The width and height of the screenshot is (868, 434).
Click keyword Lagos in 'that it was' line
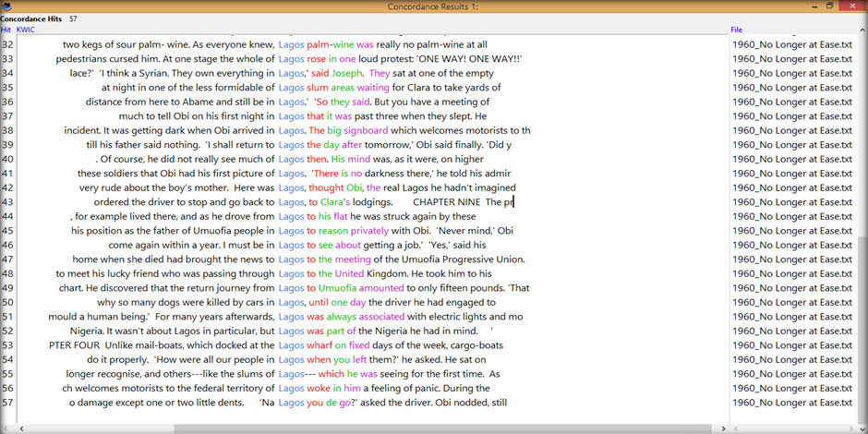[x=291, y=116]
